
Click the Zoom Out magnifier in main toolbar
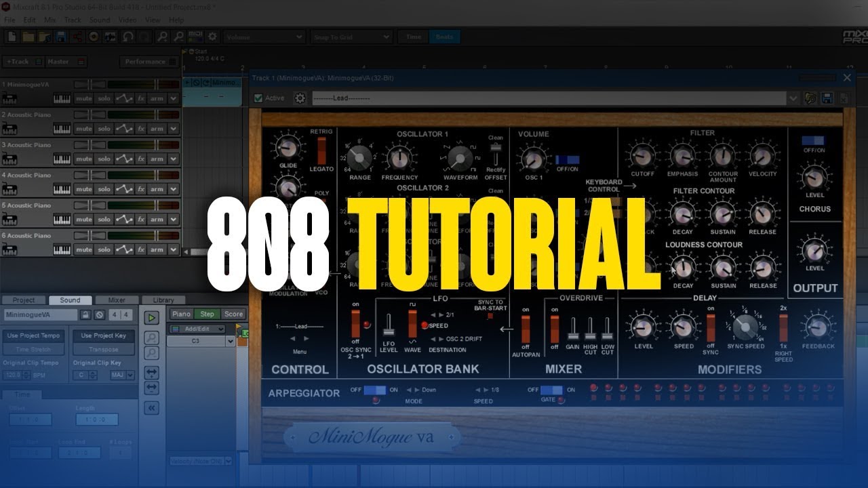click(179, 37)
